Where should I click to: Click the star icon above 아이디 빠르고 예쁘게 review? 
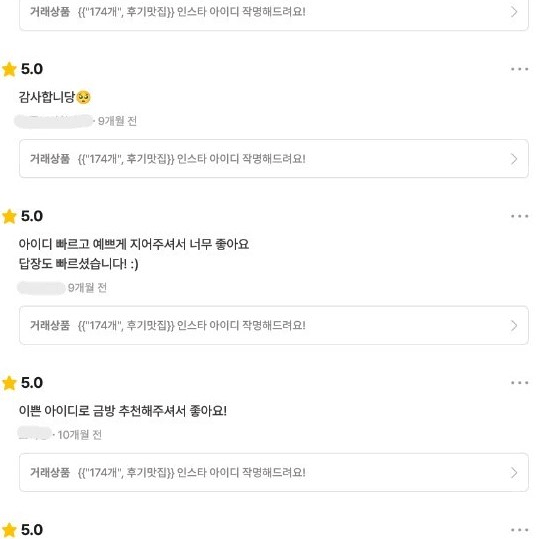point(9,216)
